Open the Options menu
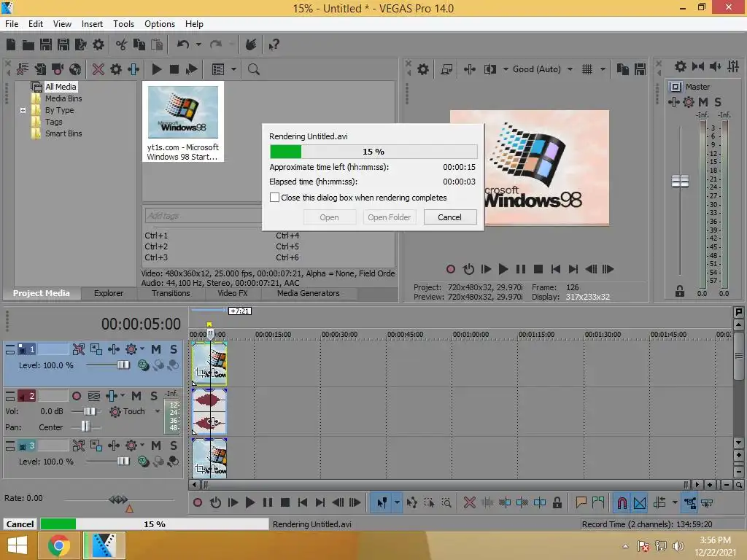747x560 pixels. (160, 24)
